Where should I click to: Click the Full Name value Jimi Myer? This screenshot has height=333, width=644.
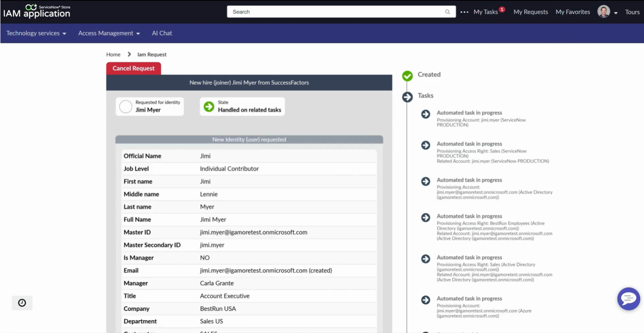coord(213,219)
